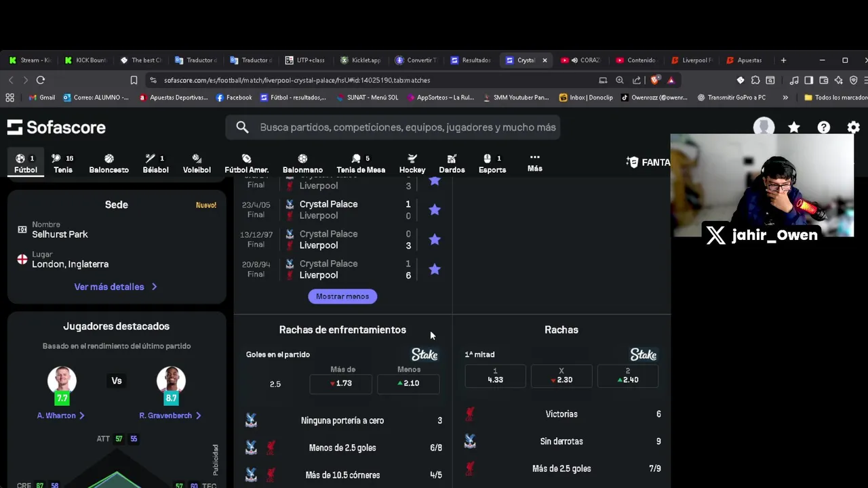868x488 pixels.
Task: Open the apps grid in bookmarks bar
Action: click(9, 98)
